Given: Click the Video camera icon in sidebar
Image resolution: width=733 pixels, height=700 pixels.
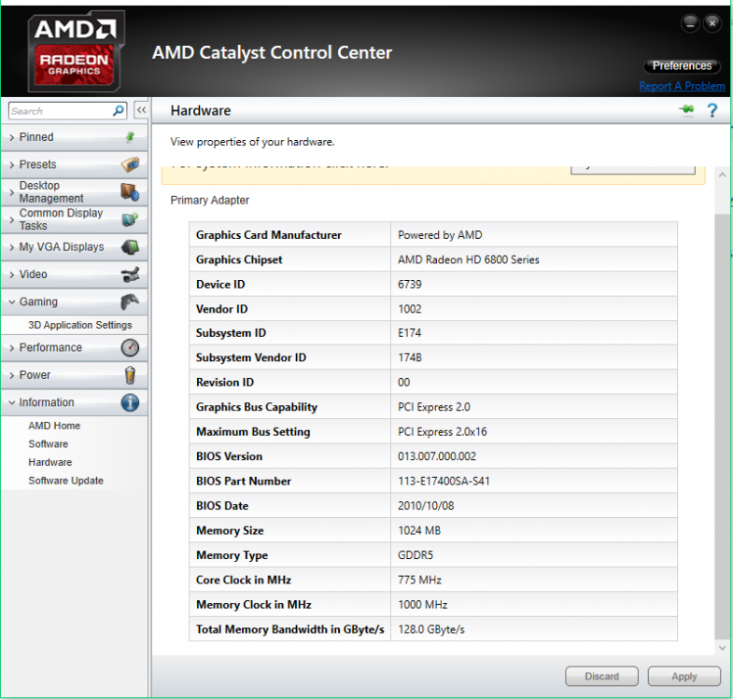Looking at the screenshot, I should click(130, 274).
